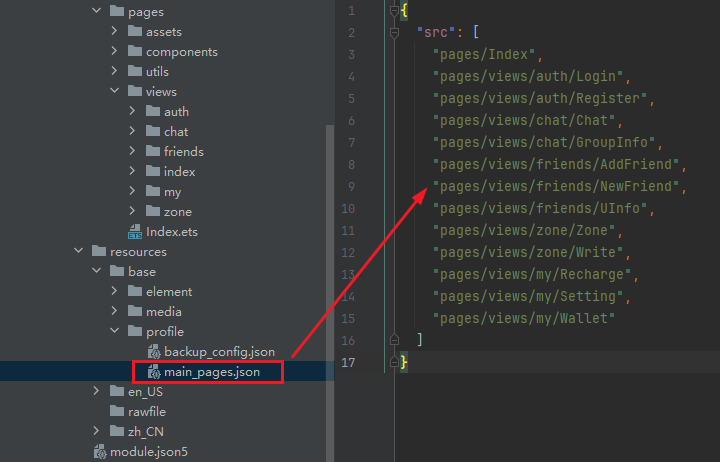The image size is (720, 462).
Task: Click the my folder icon
Action: (153, 191)
